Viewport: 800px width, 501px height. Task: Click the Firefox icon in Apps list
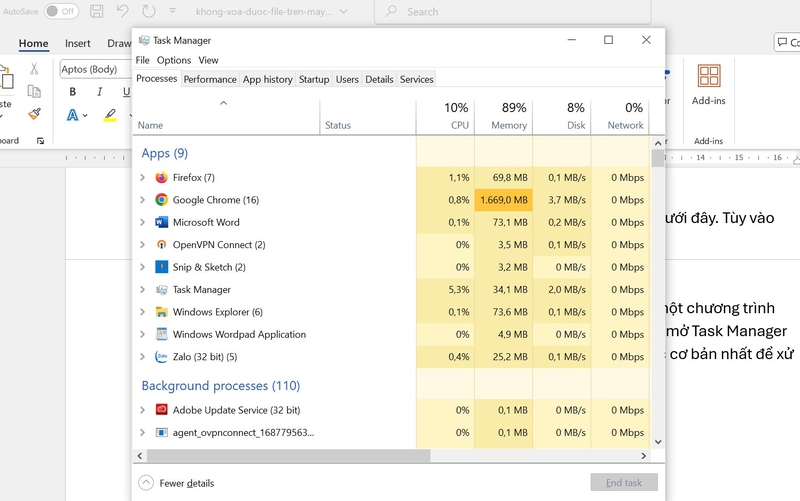(161, 178)
